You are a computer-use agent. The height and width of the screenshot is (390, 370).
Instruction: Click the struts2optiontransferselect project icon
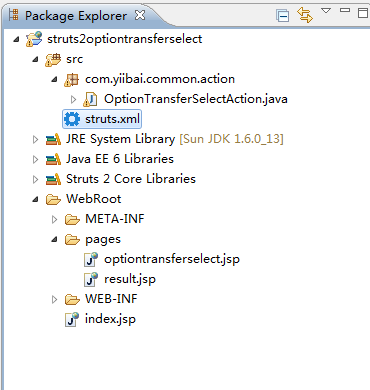click(34, 39)
